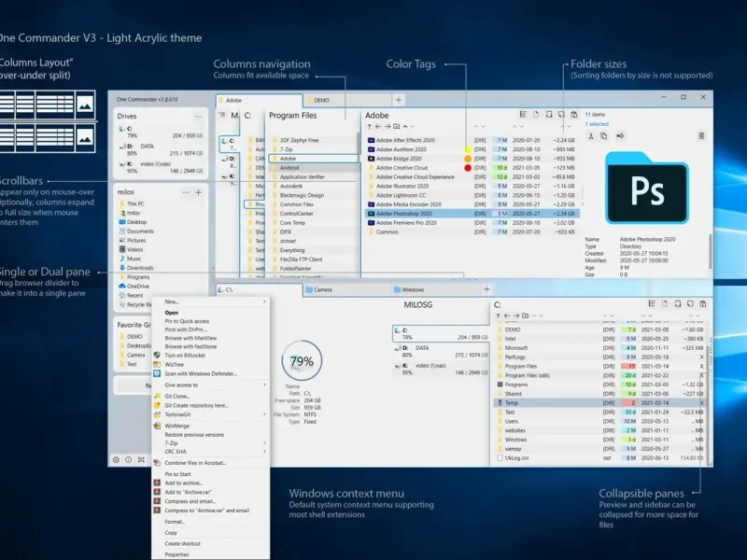Add a new tab in upper browser

399,100
